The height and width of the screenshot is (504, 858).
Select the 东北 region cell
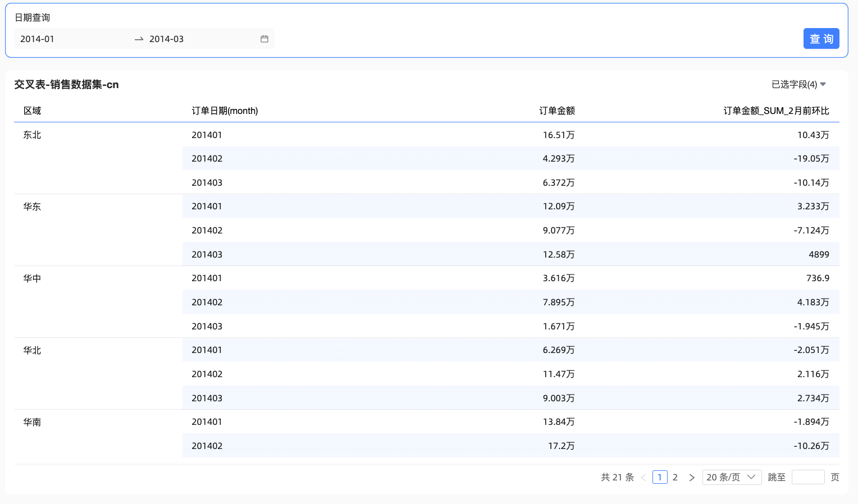tap(32, 135)
